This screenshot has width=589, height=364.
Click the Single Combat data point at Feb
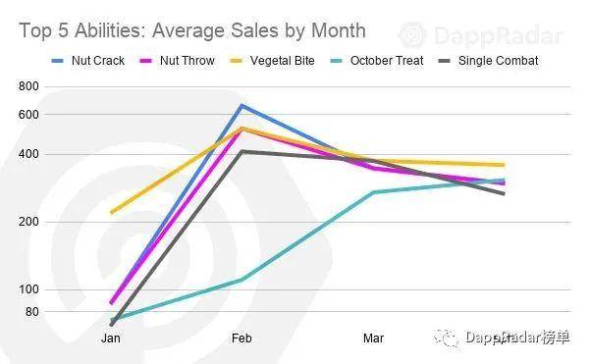(242, 152)
